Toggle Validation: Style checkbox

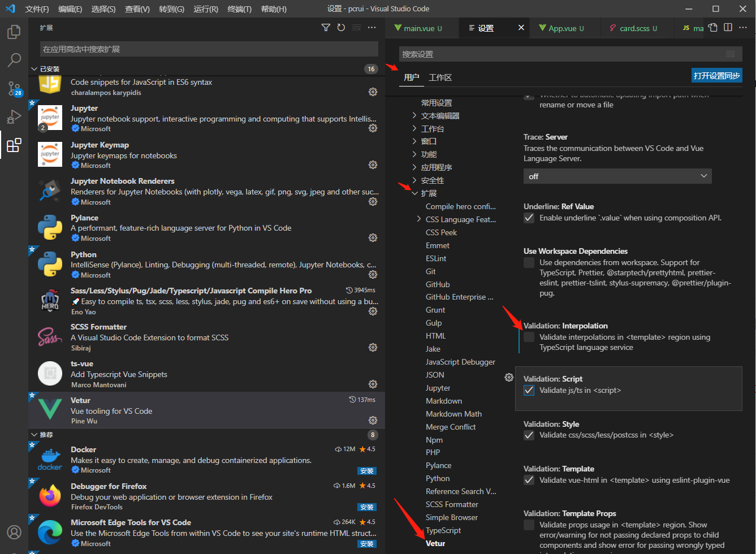pos(529,435)
